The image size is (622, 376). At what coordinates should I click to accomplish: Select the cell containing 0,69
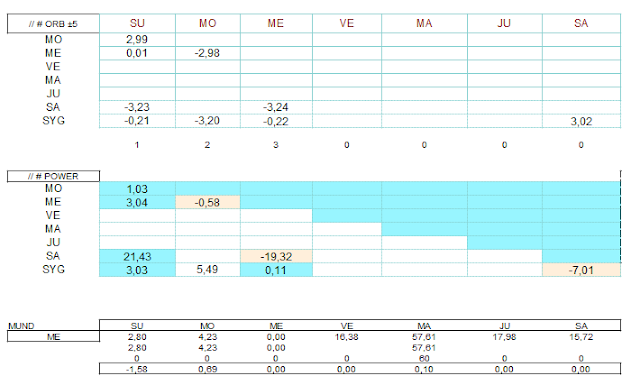pyautogui.click(x=208, y=369)
